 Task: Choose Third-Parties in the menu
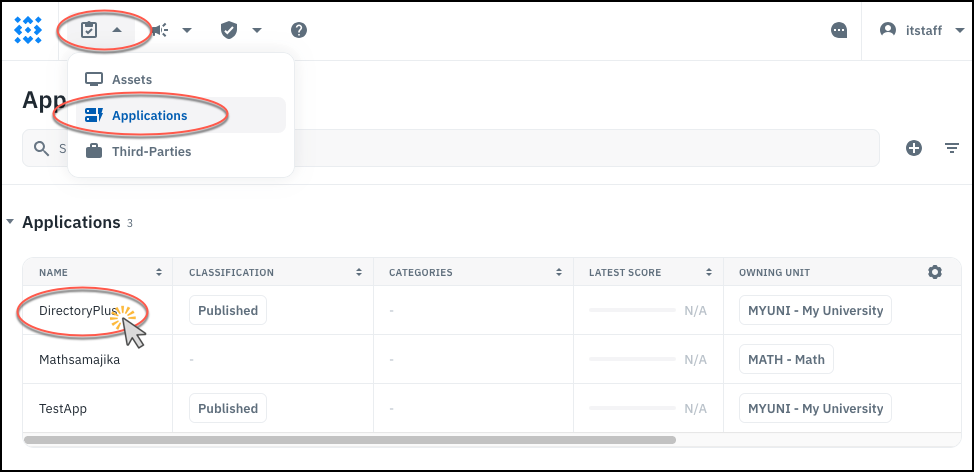(151, 152)
